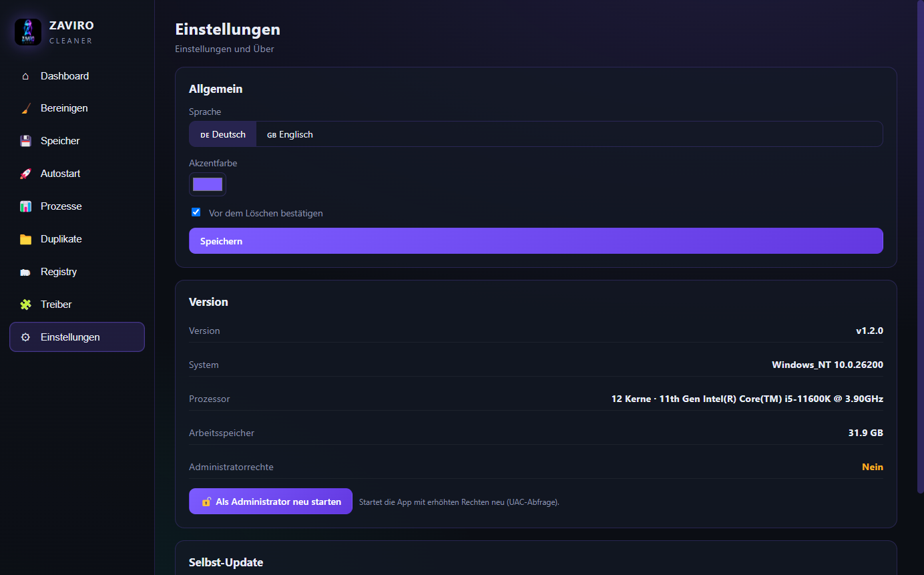Select the yellow folder icon for Duplikate
This screenshot has width=924, height=575.
(x=25, y=239)
